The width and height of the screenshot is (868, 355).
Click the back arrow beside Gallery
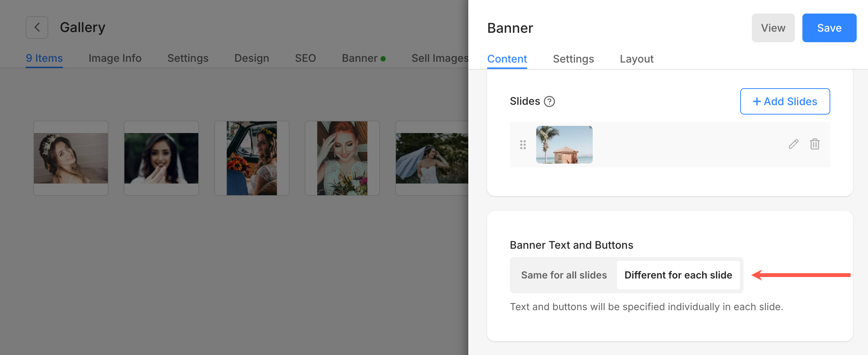tap(37, 28)
